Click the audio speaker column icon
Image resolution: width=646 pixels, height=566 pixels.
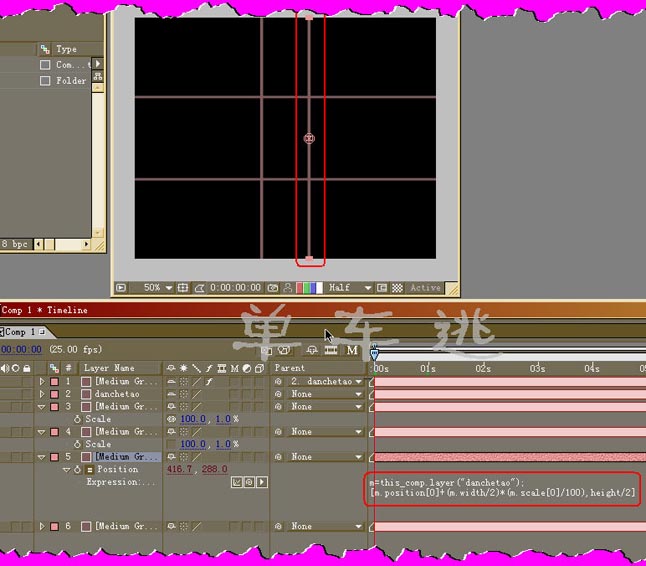[x=5, y=368]
